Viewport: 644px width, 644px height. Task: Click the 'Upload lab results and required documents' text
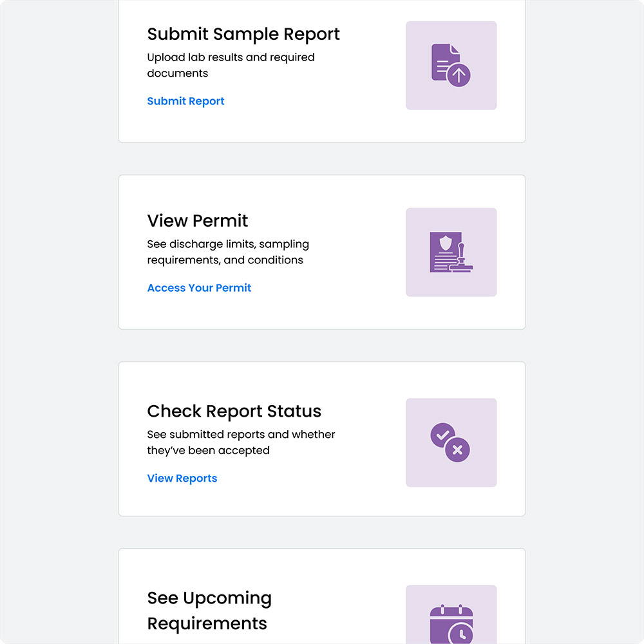point(231,65)
